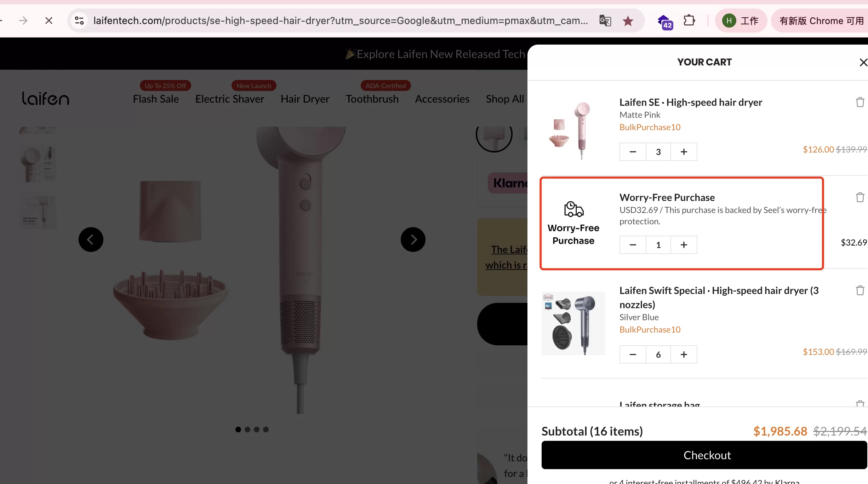Viewport: 868px width, 484px height.
Task: Select second carousel dot indicator
Action: pos(247,430)
